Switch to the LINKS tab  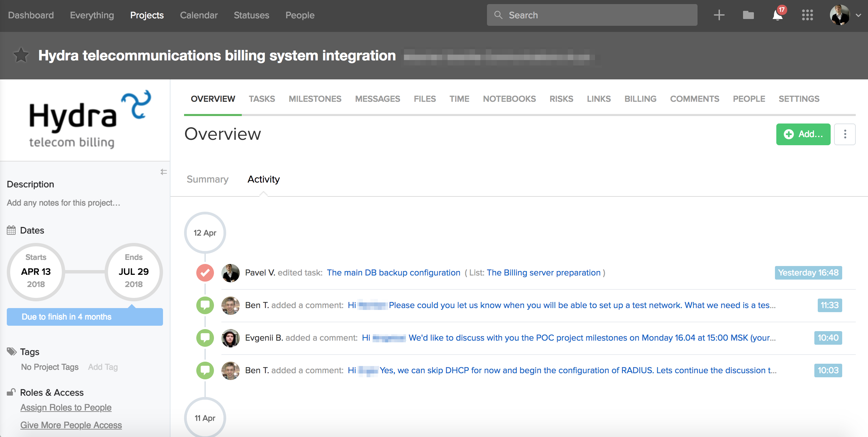pyautogui.click(x=599, y=99)
